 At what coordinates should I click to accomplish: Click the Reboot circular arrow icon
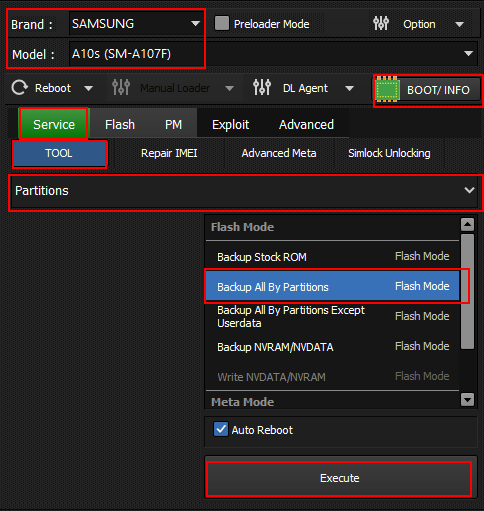[20, 88]
